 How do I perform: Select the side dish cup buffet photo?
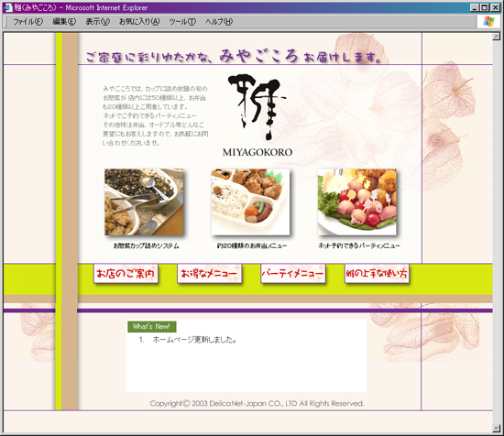144,202
